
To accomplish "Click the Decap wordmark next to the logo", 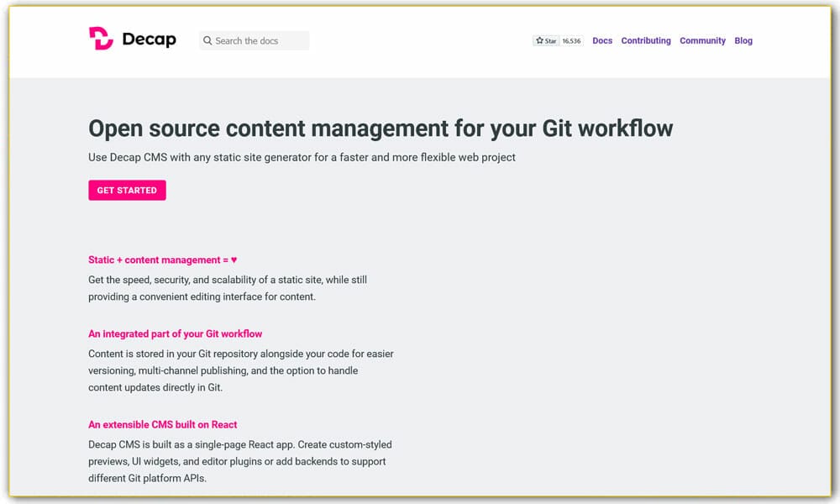I will pyautogui.click(x=148, y=39).
